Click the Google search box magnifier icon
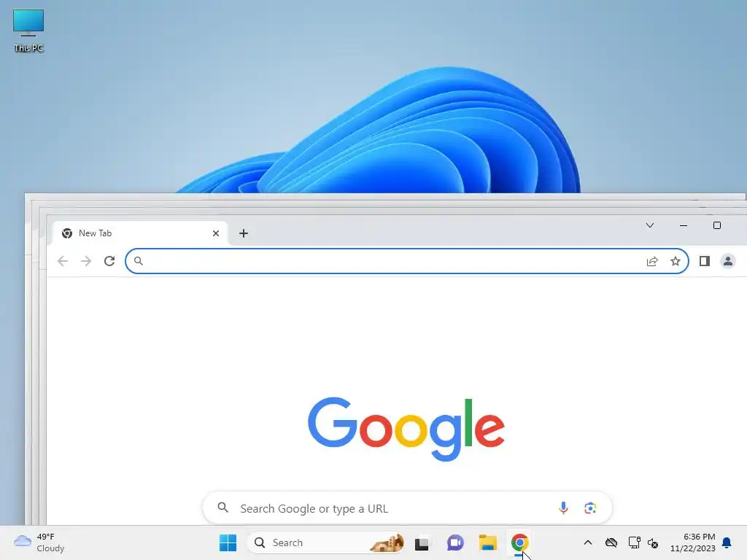The width and height of the screenshot is (747, 560). pyautogui.click(x=223, y=507)
